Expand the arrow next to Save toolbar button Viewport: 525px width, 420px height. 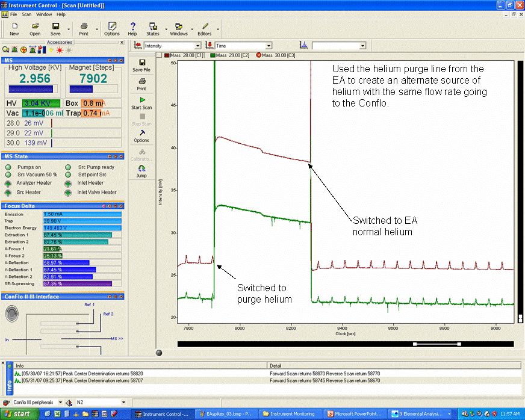[x=69, y=29]
